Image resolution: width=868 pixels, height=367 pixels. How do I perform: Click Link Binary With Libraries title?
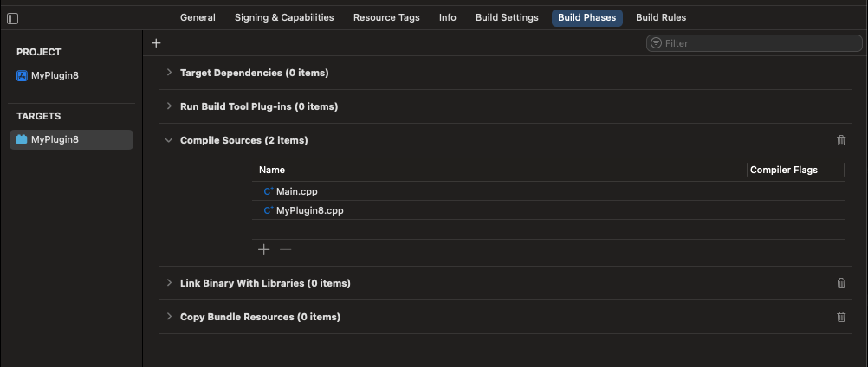click(265, 283)
